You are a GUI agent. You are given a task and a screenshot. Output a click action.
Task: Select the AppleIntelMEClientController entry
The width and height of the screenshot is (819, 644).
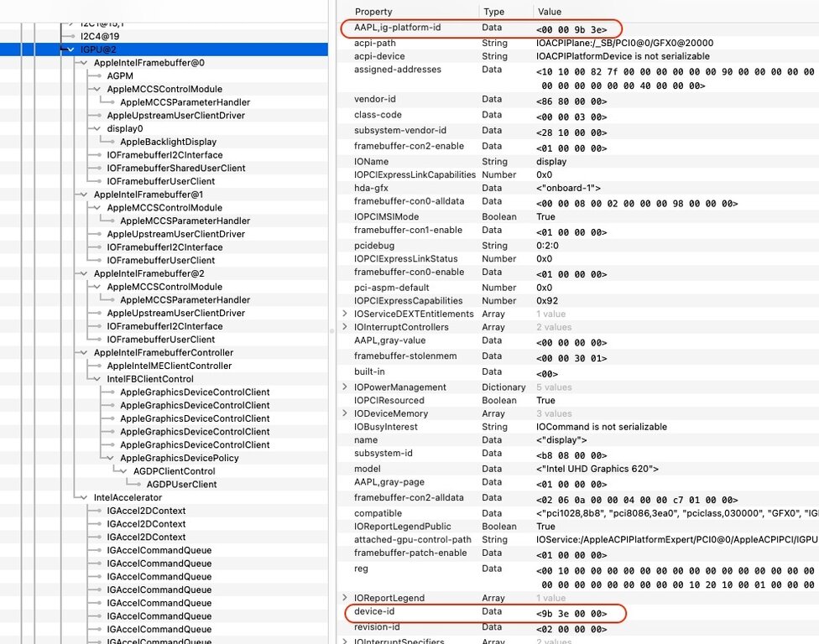tap(170, 366)
